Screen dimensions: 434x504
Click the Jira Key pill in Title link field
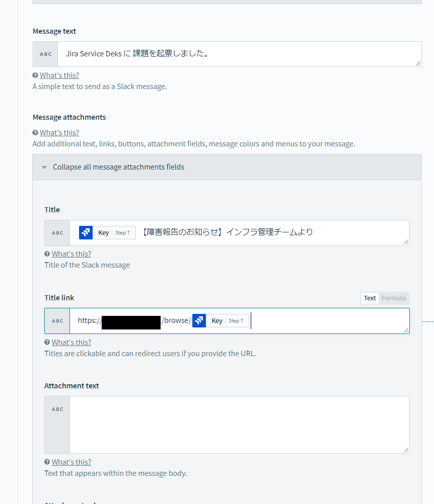pos(221,321)
